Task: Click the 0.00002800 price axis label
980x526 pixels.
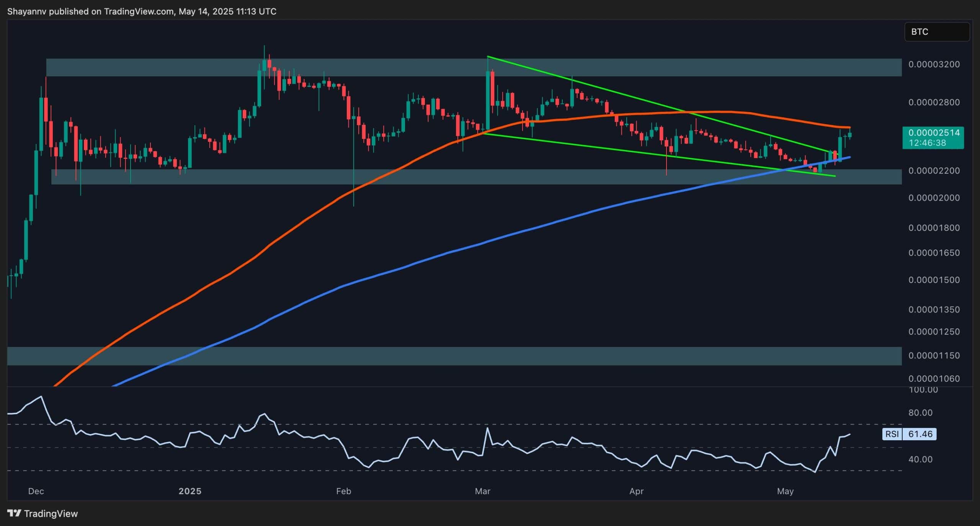Action: tap(934, 102)
